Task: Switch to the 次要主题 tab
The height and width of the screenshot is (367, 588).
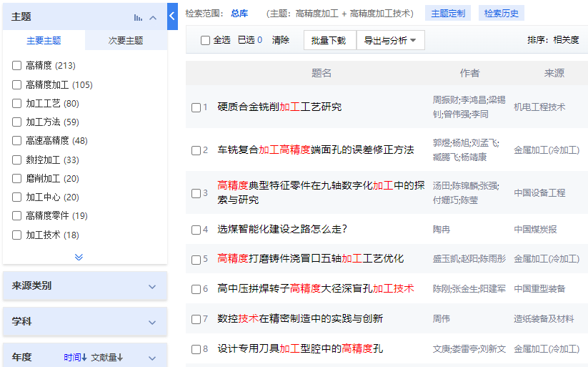Action: [x=126, y=40]
